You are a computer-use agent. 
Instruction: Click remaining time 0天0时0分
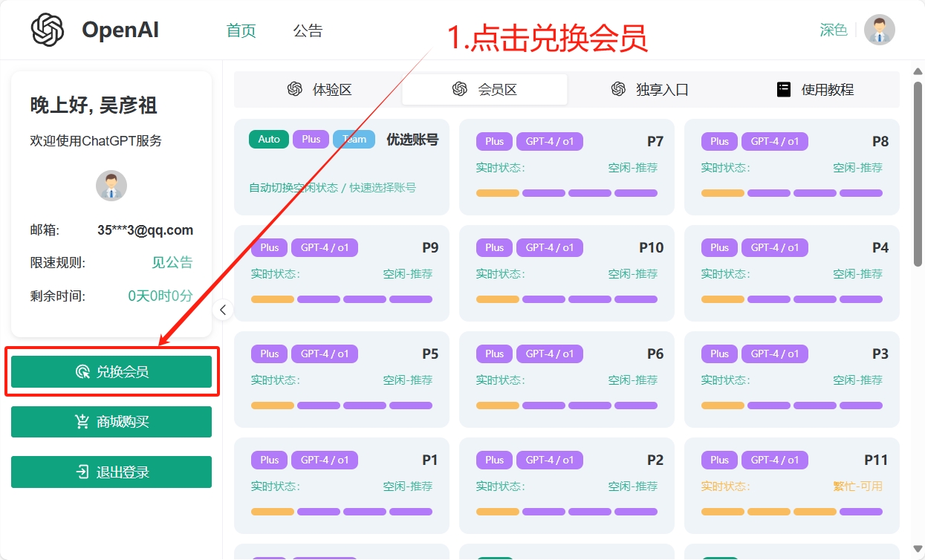tap(160, 296)
